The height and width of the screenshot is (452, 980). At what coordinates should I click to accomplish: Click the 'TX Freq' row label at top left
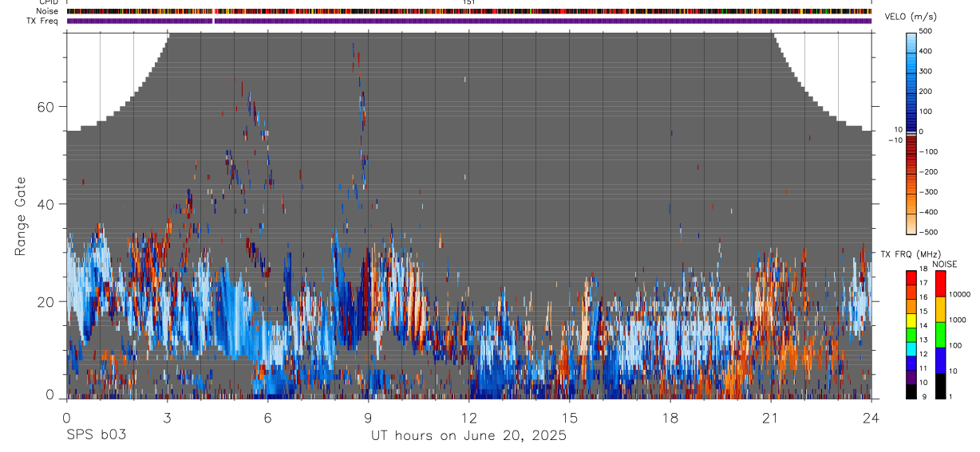(44, 21)
